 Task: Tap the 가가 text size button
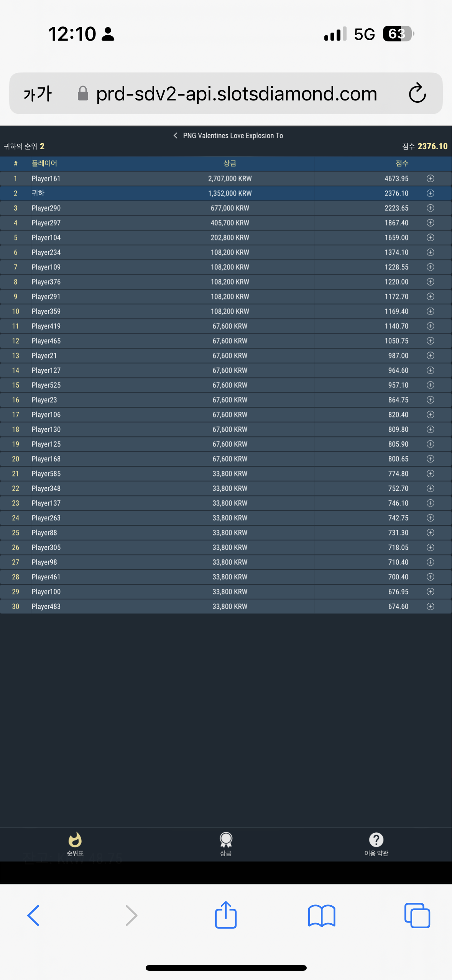click(x=38, y=94)
